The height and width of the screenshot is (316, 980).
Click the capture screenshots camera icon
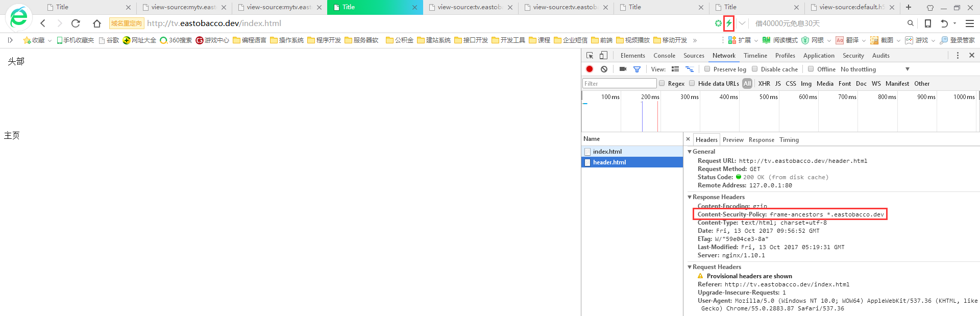pyautogui.click(x=623, y=69)
